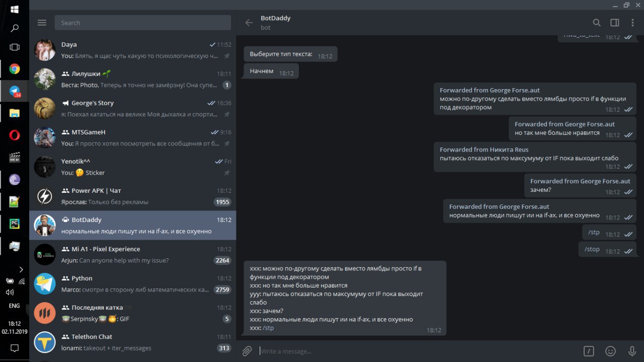
Task: Open the Telethon Chat avatar
Action: 45,342
